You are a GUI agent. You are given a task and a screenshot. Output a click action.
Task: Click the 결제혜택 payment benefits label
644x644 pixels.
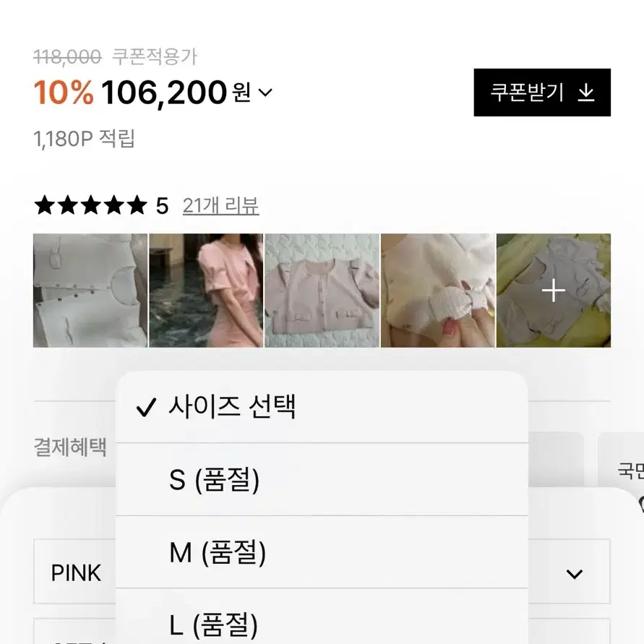click(70, 447)
